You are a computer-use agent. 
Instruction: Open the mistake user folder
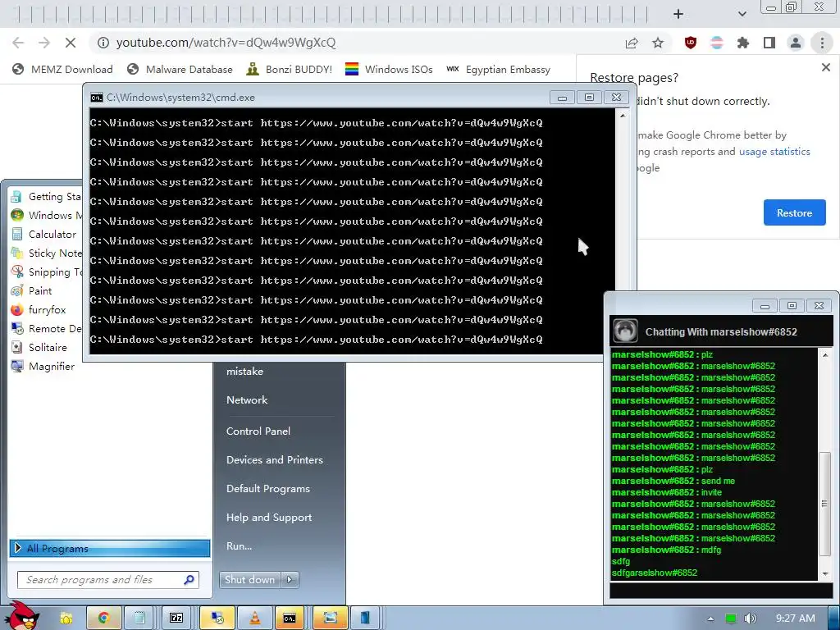pos(244,372)
